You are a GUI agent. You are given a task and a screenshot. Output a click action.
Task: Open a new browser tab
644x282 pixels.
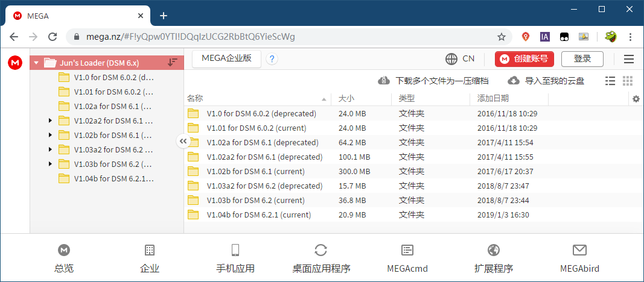tap(164, 16)
